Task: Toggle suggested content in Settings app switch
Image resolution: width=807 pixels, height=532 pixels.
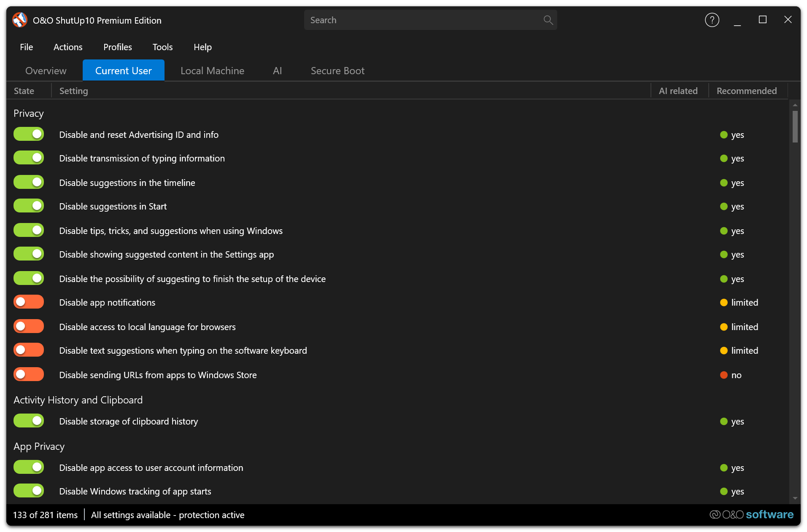Action: (x=29, y=254)
